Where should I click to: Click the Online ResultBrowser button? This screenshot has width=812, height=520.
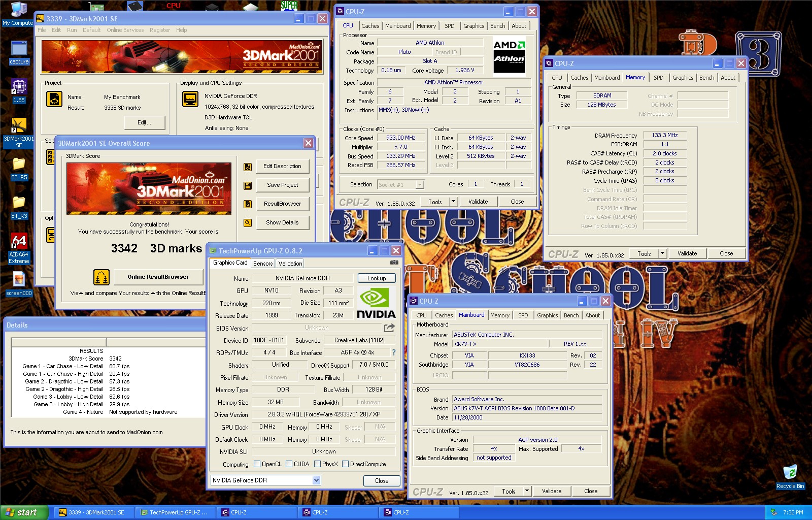158,277
